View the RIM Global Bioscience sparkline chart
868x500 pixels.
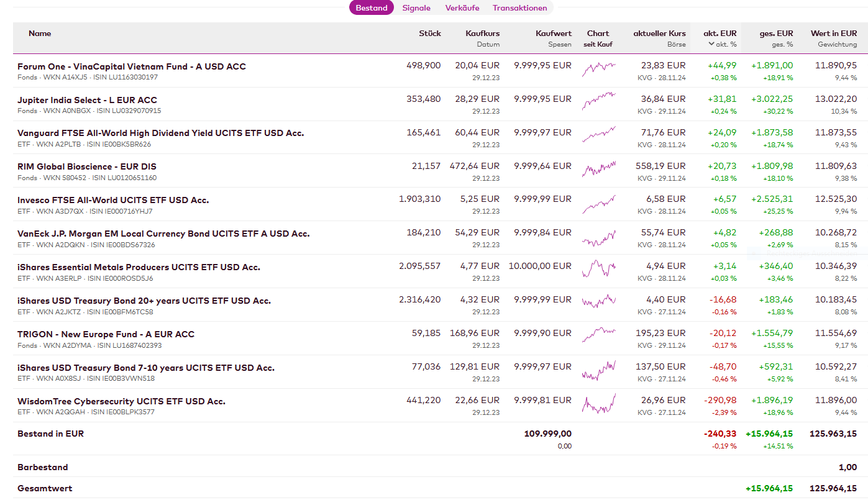click(x=598, y=169)
